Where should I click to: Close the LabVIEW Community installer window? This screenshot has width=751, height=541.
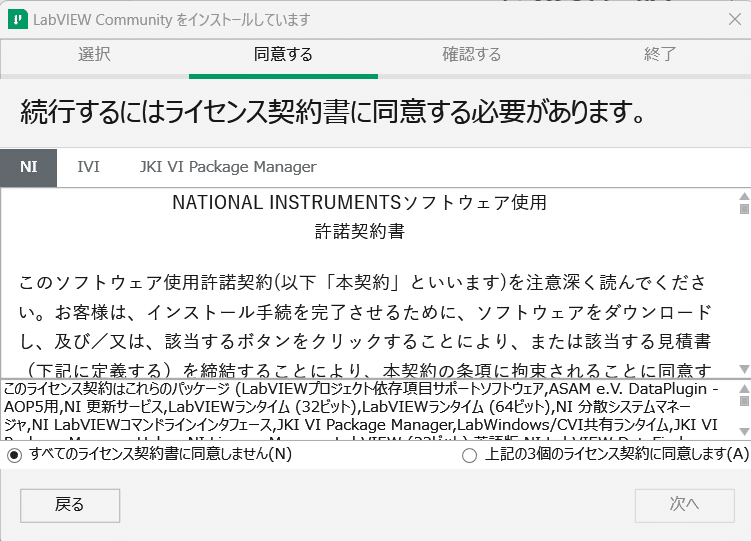click(735, 20)
